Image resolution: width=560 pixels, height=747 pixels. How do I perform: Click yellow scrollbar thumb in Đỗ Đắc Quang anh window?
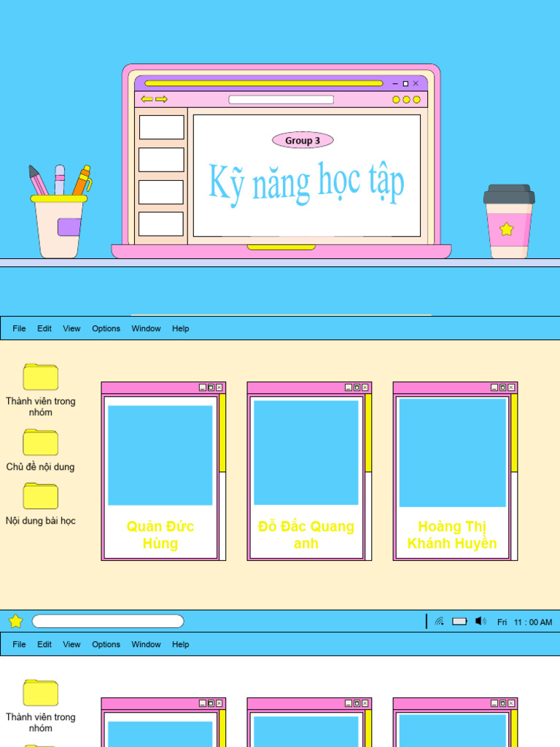pyautogui.click(x=368, y=433)
